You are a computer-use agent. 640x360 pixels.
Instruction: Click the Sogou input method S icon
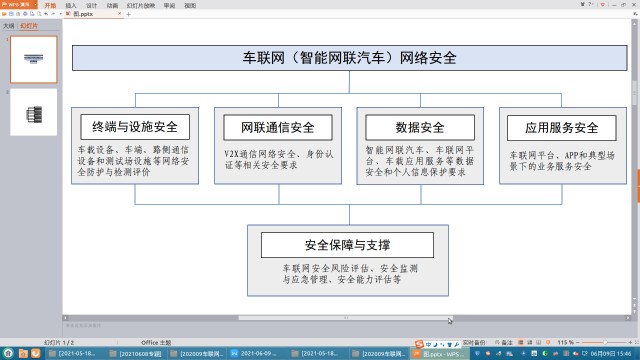point(419,344)
